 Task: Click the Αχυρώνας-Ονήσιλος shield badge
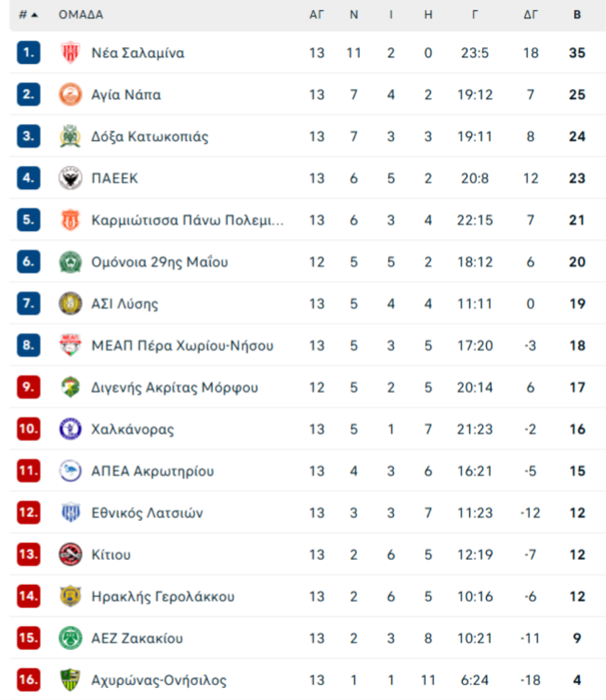tap(70, 680)
